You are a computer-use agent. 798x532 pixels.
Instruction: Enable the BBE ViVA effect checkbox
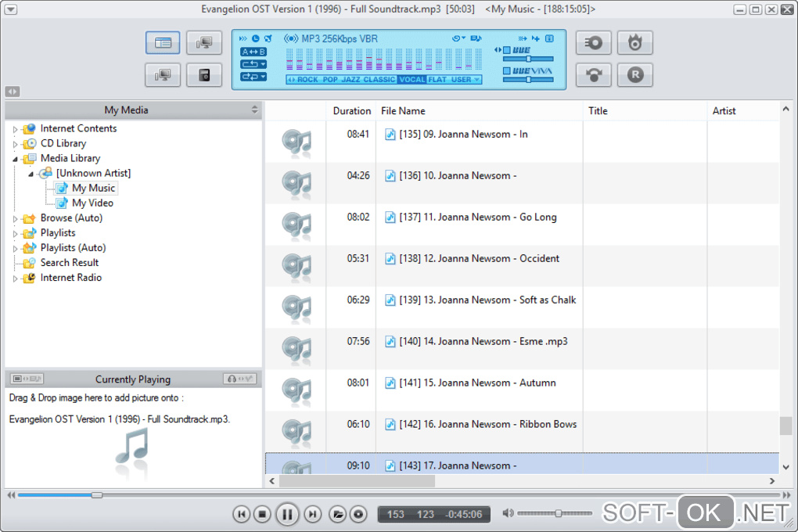coord(507,70)
